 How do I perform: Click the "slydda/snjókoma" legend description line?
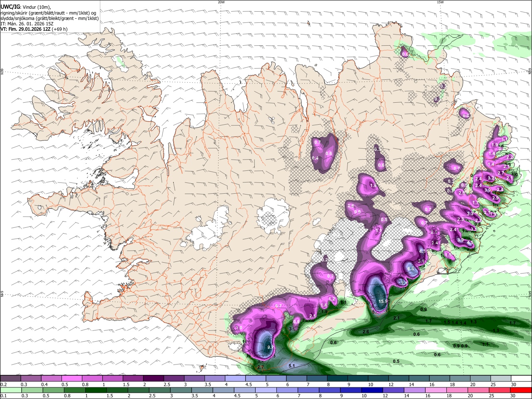tap(50, 18)
